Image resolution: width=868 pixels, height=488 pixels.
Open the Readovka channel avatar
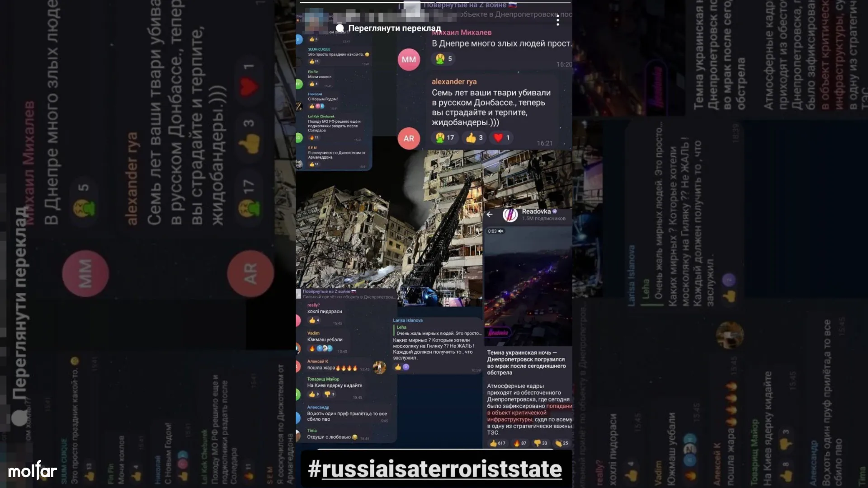(510, 215)
